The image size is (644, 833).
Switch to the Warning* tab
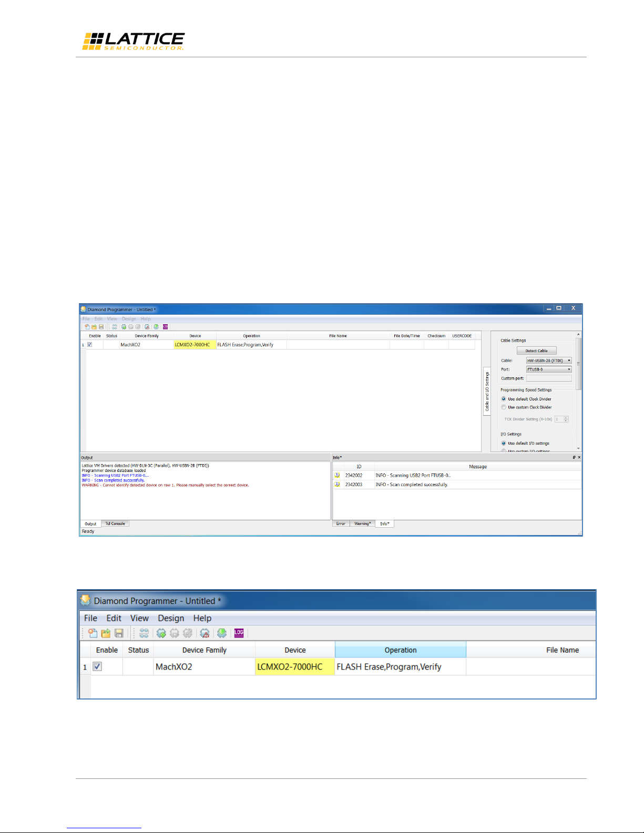tap(362, 523)
